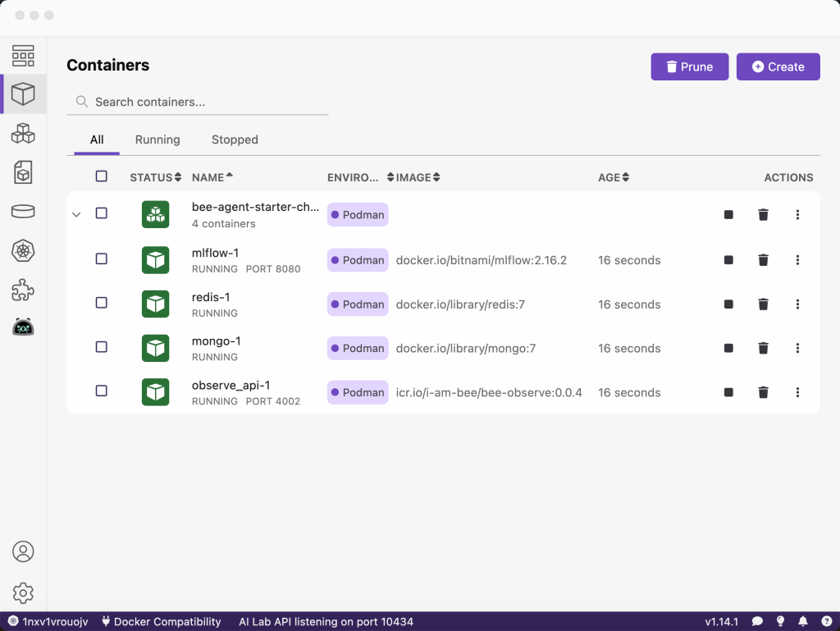Select the mongo-1 container checkbox
Screen dimensions: 840x631
[102, 347]
